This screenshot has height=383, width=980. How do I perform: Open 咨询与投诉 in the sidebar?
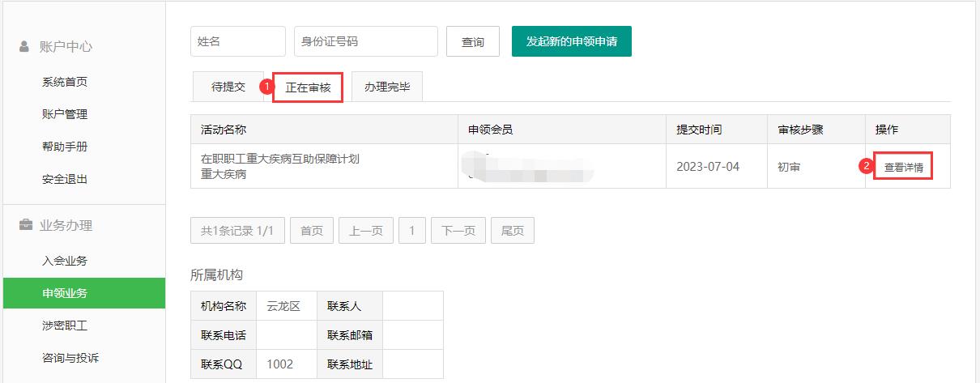(x=70, y=358)
